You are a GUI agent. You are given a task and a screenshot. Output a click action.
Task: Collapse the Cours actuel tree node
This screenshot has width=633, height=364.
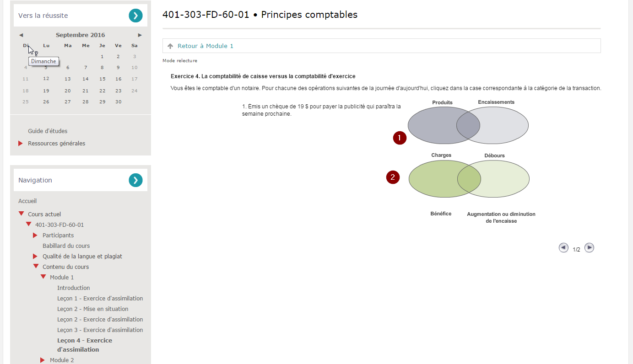point(21,214)
